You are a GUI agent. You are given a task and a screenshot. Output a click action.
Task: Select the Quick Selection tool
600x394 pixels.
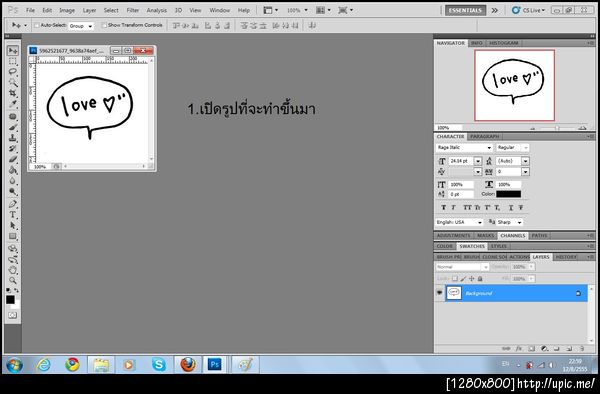tap(13, 82)
